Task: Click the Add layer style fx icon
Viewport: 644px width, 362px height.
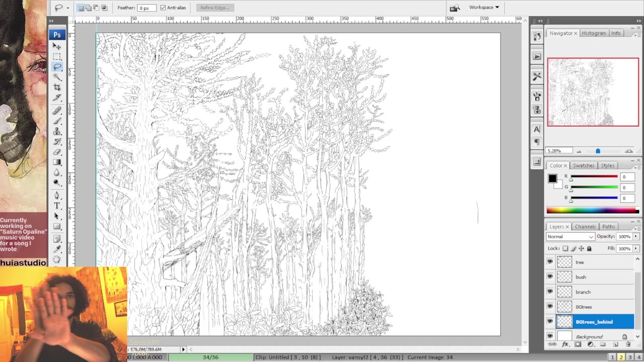Action: click(565, 344)
